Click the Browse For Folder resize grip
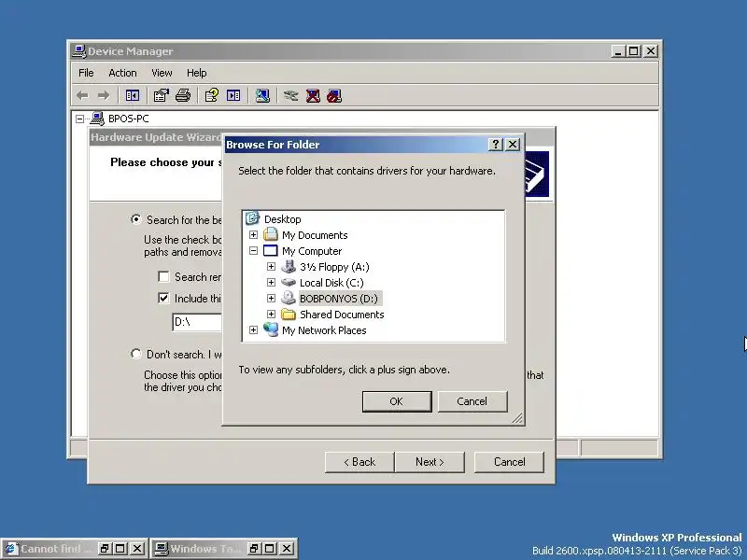This screenshot has height=560, width=747. coord(517,418)
